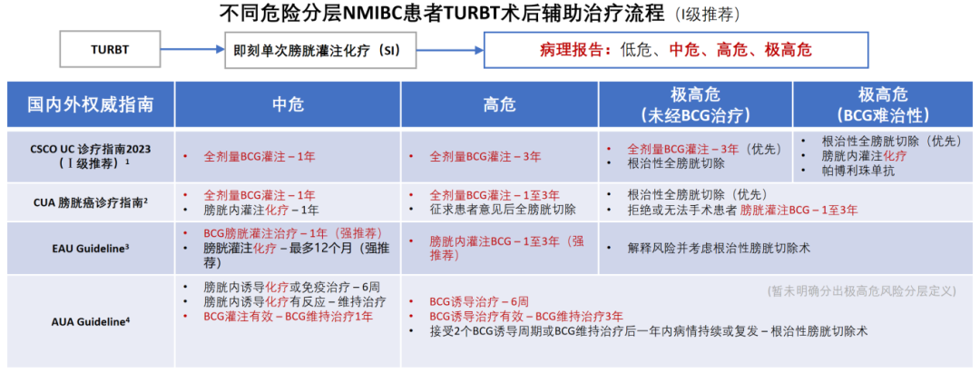Click 根治性全膀胱切除 under CSCO 未经BCG治疗
This screenshot has height=373, width=980.
(676, 163)
